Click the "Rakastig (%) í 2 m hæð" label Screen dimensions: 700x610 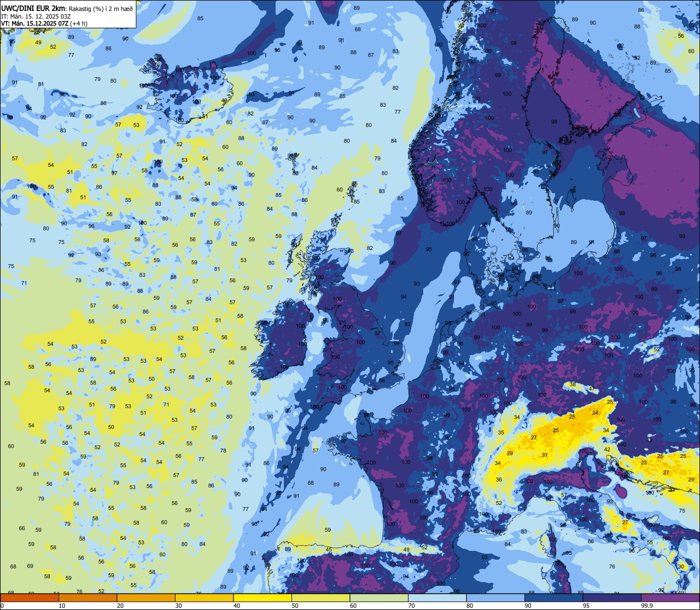click(100, 8)
